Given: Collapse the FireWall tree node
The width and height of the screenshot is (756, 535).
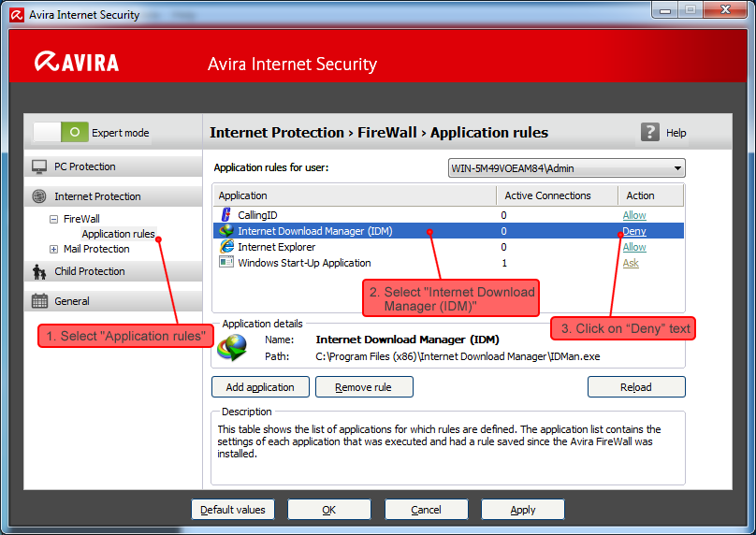Looking at the screenshot, I should (54, 219).
